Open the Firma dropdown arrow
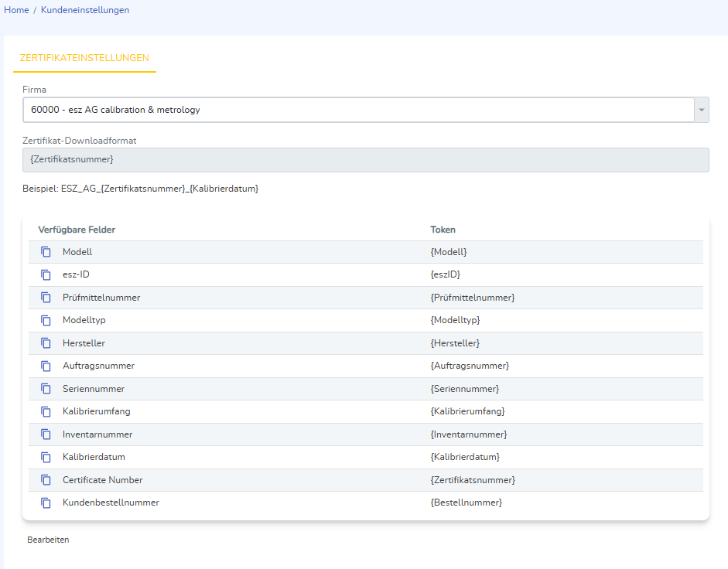This screenshot has width=728, height=569. [702, 110]
